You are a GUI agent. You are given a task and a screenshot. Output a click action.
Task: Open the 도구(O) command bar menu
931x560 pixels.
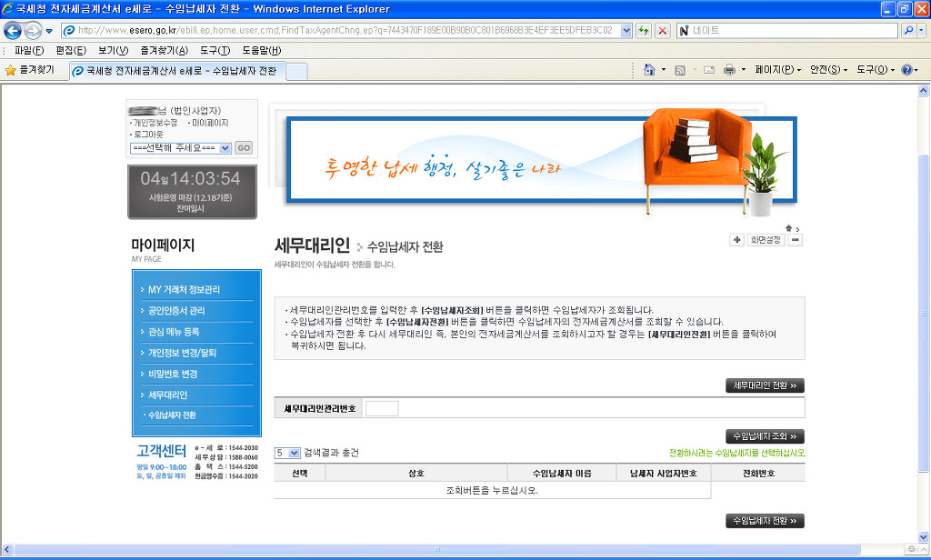(x=876, y=70)
